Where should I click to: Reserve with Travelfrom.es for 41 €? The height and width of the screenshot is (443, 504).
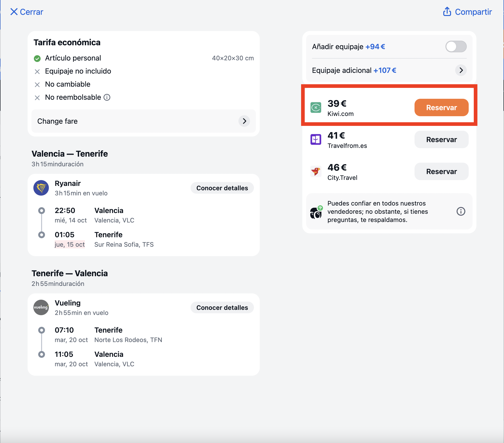(441, 139)
